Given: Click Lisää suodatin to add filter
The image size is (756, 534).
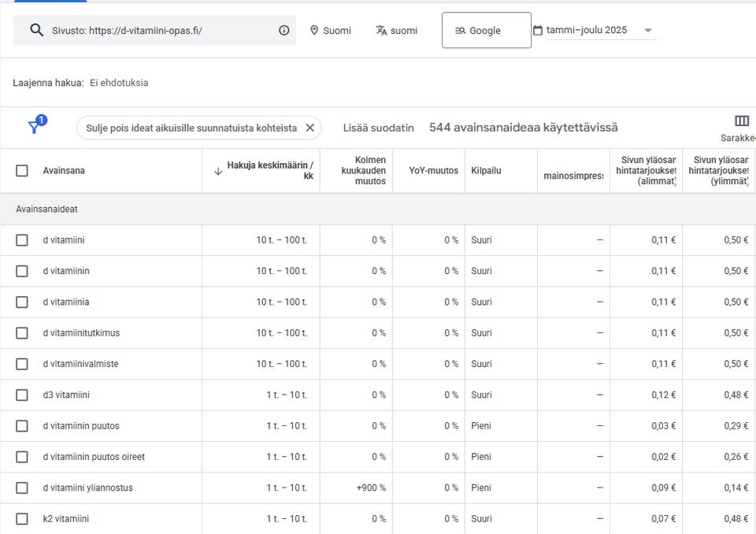Looking at the screenshot, I should (x=378, y=128).
